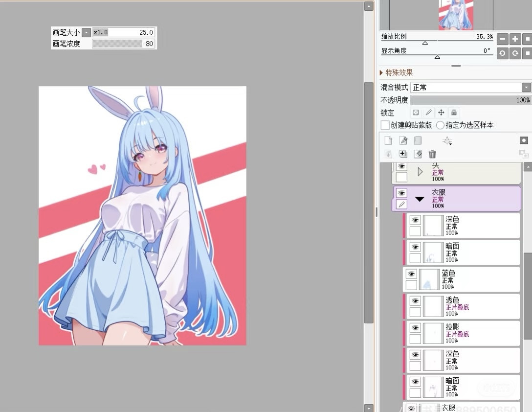Click the clear layer eraser icon
The height and width of the screenshot is (412, 532).
pos(418,154)
